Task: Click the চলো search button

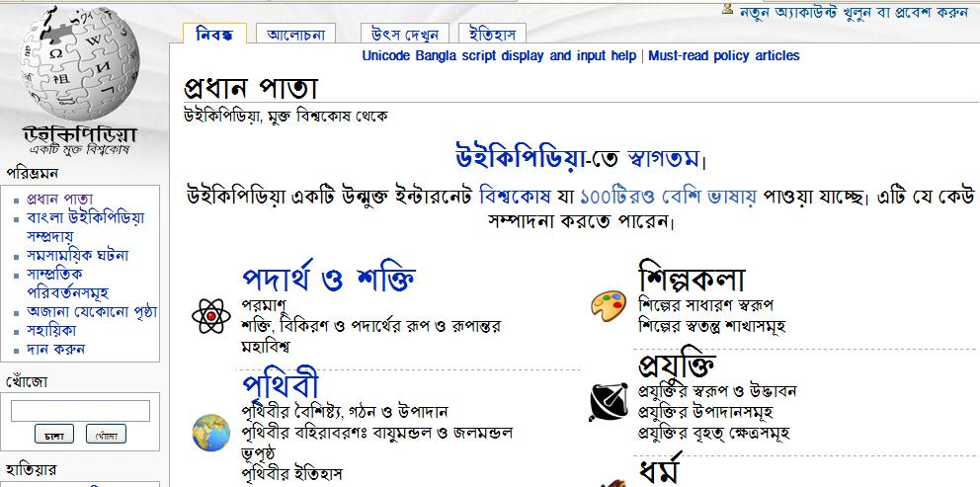Action: (x=53, y=434)
